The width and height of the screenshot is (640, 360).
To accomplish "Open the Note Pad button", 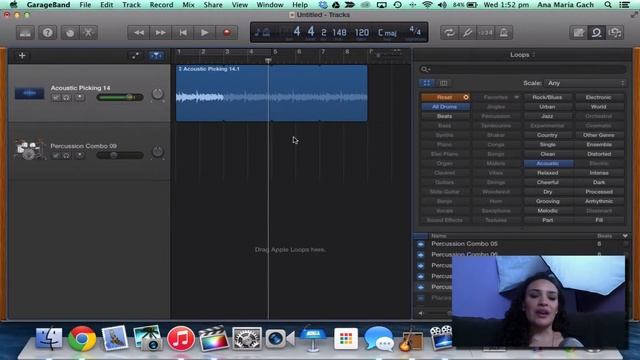I will tap(578, 33).
